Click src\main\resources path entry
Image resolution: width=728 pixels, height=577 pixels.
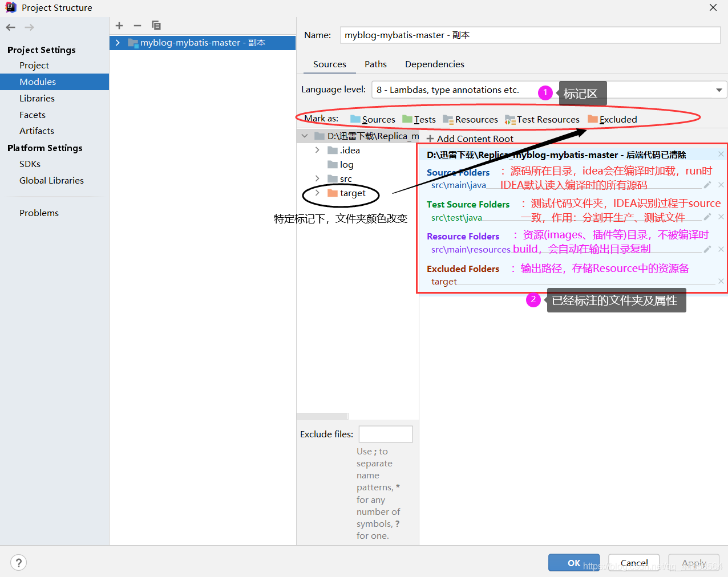click(471, 249)
